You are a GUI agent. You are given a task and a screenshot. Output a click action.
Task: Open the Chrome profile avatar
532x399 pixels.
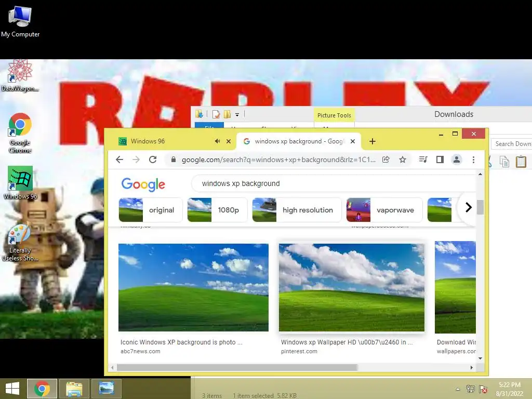click(457, 159)
